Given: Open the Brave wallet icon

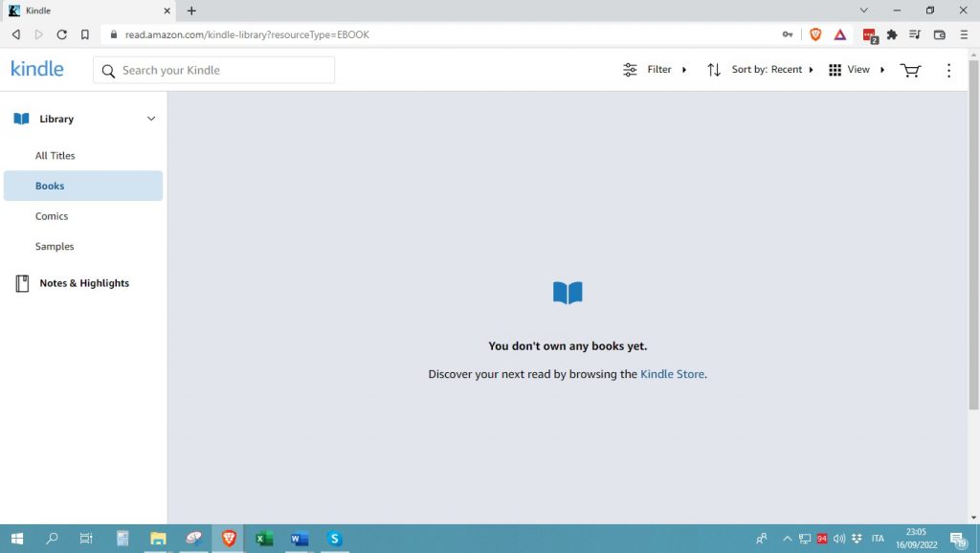Looking at the screenshot, I should [939, 34].
